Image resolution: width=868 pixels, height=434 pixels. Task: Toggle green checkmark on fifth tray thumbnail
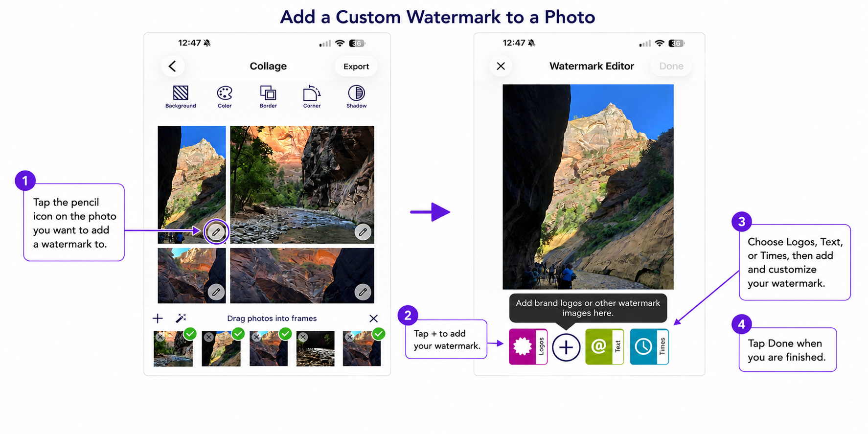click(x=378, y=334)
